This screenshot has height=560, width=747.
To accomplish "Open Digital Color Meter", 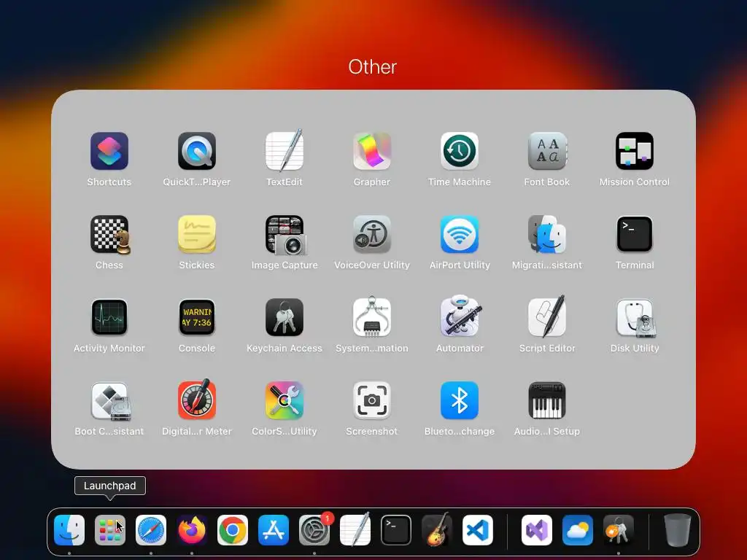I will [x=197, y=400].
